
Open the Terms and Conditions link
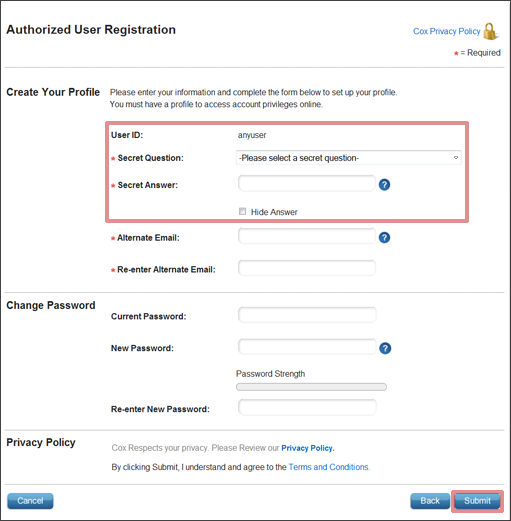click(x=329, y=467)
